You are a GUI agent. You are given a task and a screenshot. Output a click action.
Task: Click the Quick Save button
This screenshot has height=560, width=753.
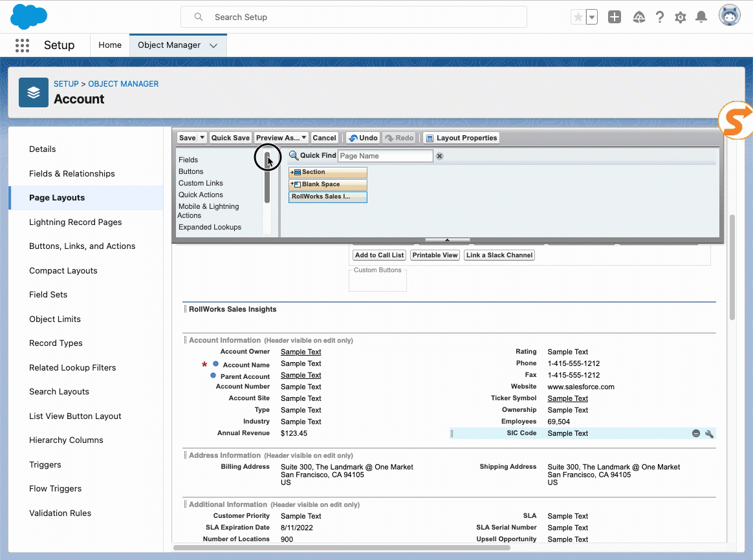coord(230,138)
